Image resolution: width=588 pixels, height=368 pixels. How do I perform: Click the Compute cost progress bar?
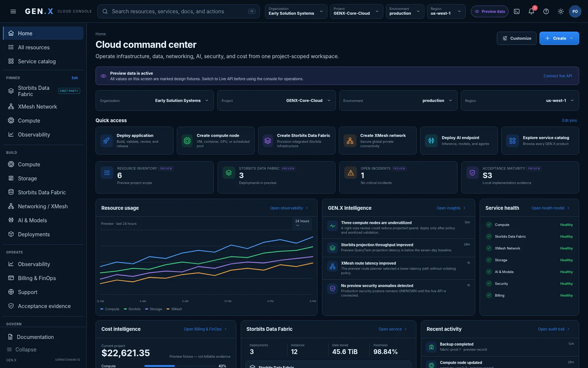pyautogui.click(x=180, y=366)
